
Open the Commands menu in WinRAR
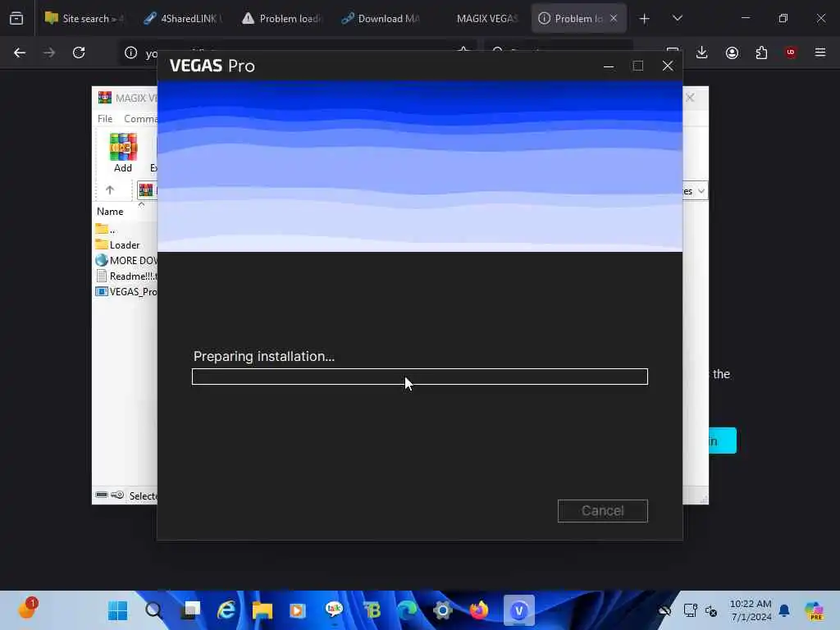point(140,118)
